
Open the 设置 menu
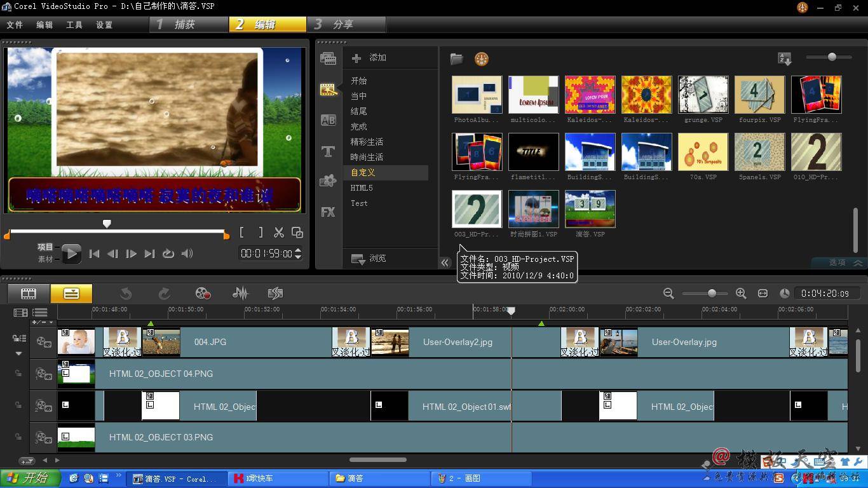click(104, 25)
